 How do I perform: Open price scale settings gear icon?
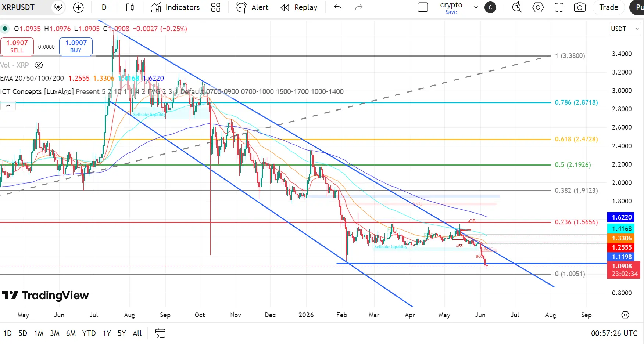[x=625, y=315]
